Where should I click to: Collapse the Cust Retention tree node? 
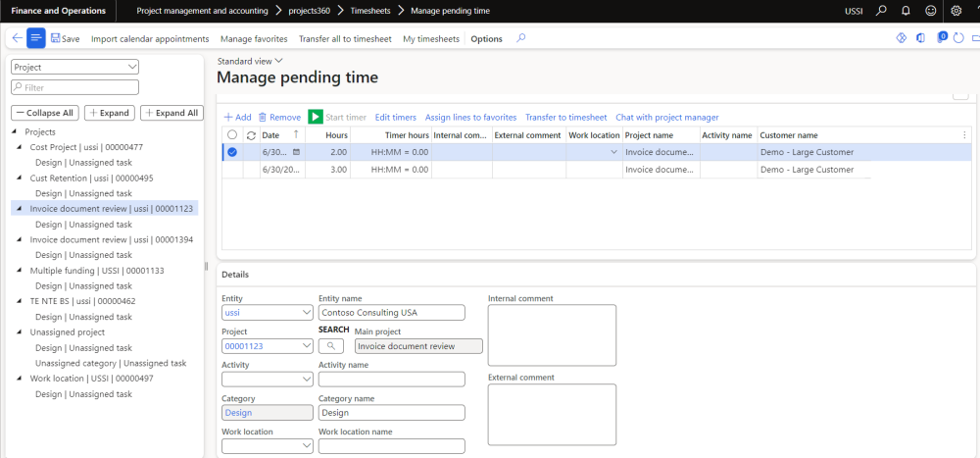[20, 178]
